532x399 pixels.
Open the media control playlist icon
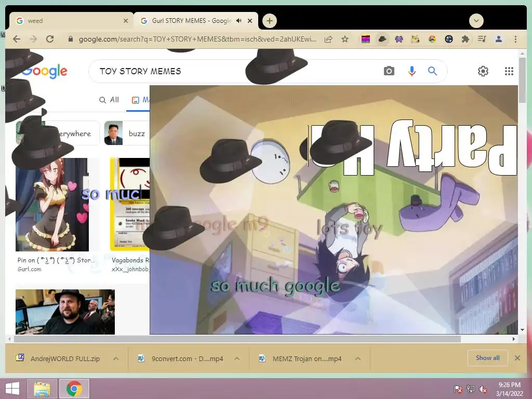click(x=482, y=39)
